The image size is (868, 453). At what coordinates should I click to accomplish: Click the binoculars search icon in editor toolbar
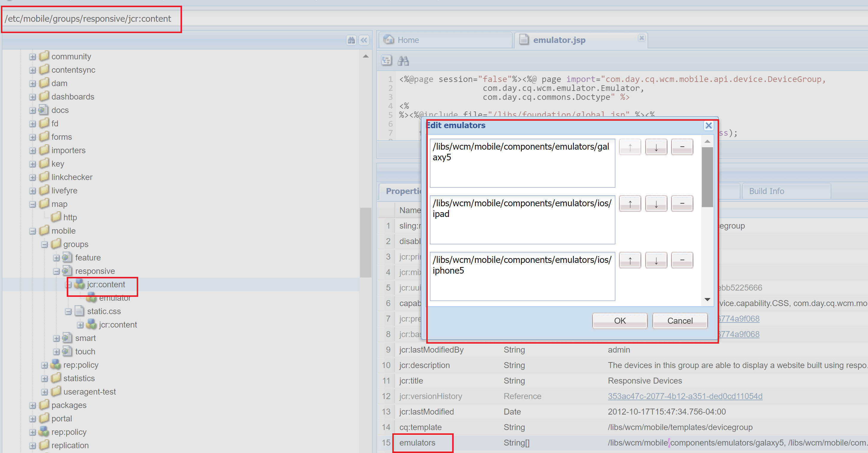(x=403, y=61)
